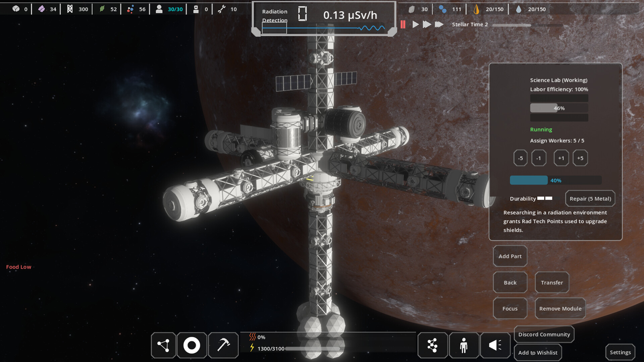The image size is (644, 362).
Task: Click the green Running status text
Action: tap(541, 129)
